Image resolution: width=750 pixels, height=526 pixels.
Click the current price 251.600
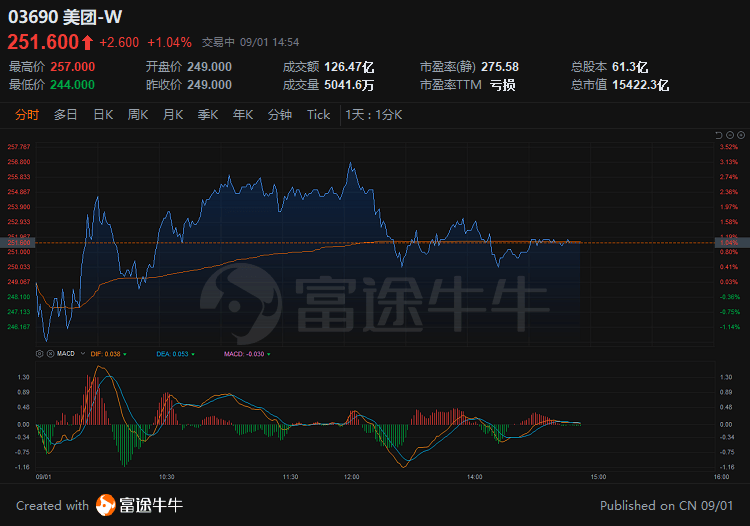[43, 42]
